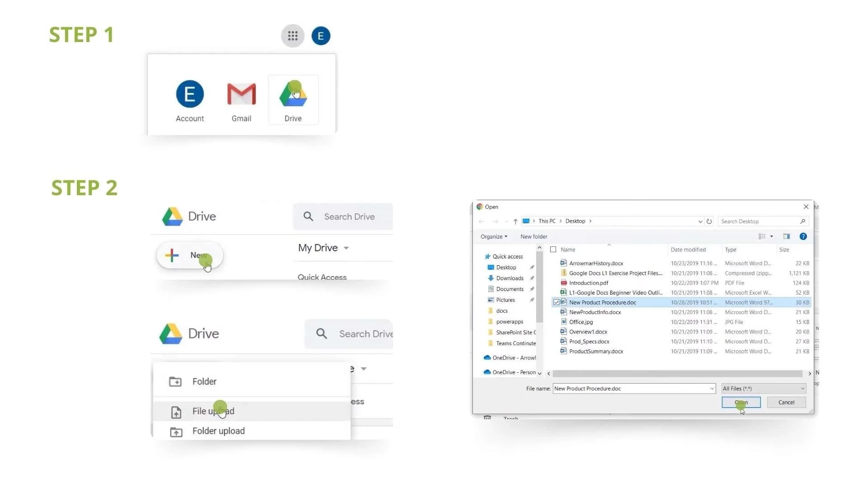Open the Organize dropdown menu
Image resolution: width=868 pixels, height=488 pixels.
pos(494,236)
